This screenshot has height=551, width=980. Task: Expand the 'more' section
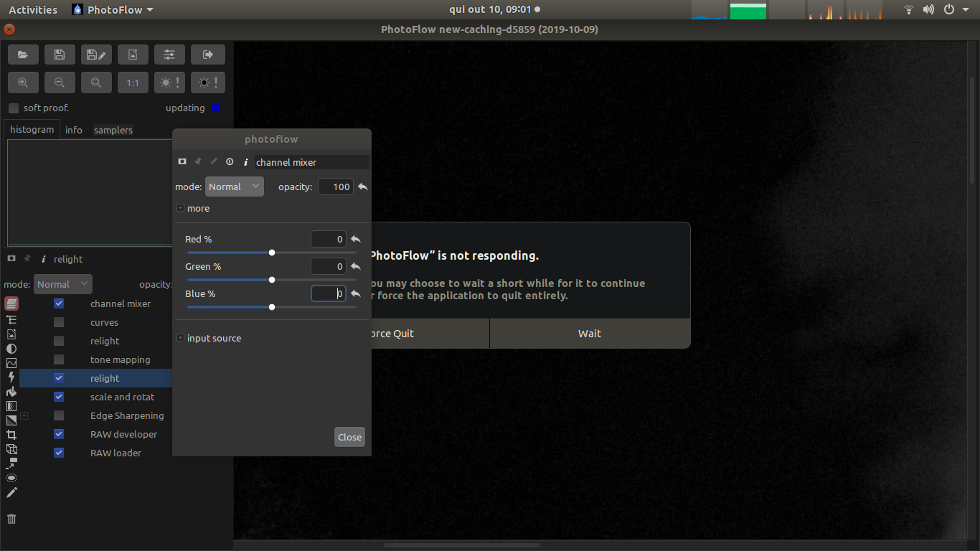tap(180, 208)
